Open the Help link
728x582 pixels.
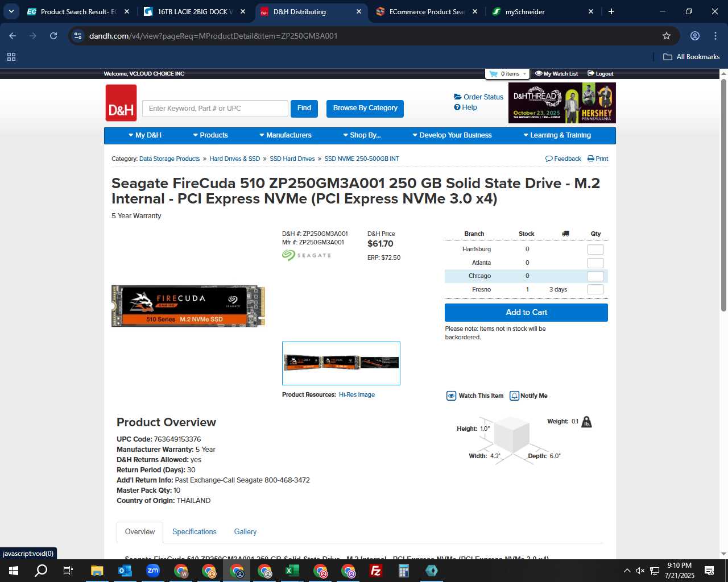(x=465, y=107)
